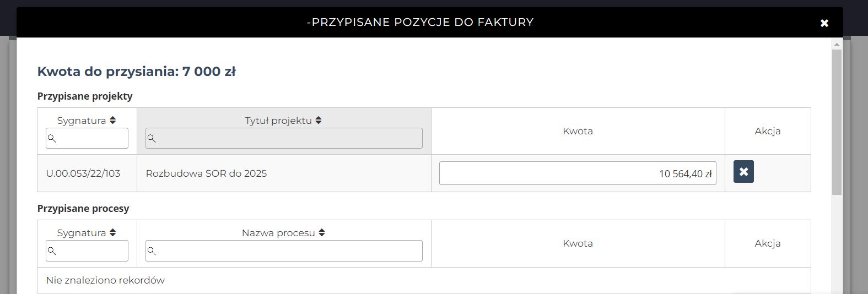Remove the Rozbudowa SOR do 2025 project row
The width and height of the screenshot is (868, 294).
(743, 172)
